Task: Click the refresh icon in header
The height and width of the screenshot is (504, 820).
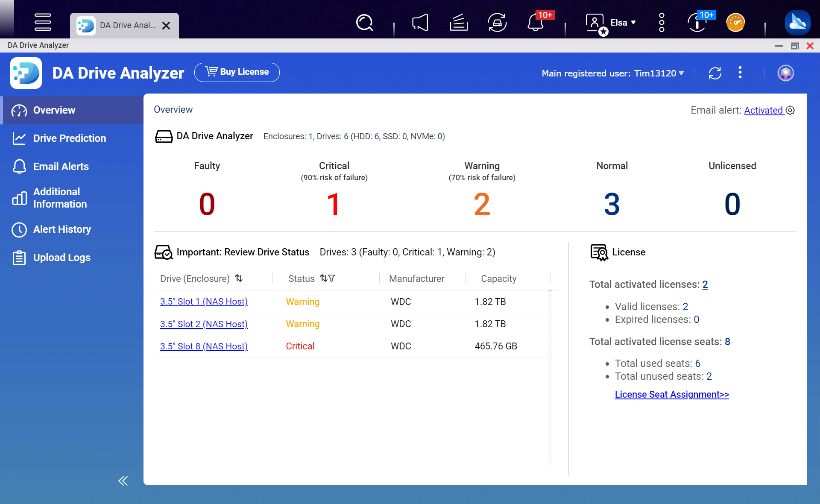Action: pos(715,73)
